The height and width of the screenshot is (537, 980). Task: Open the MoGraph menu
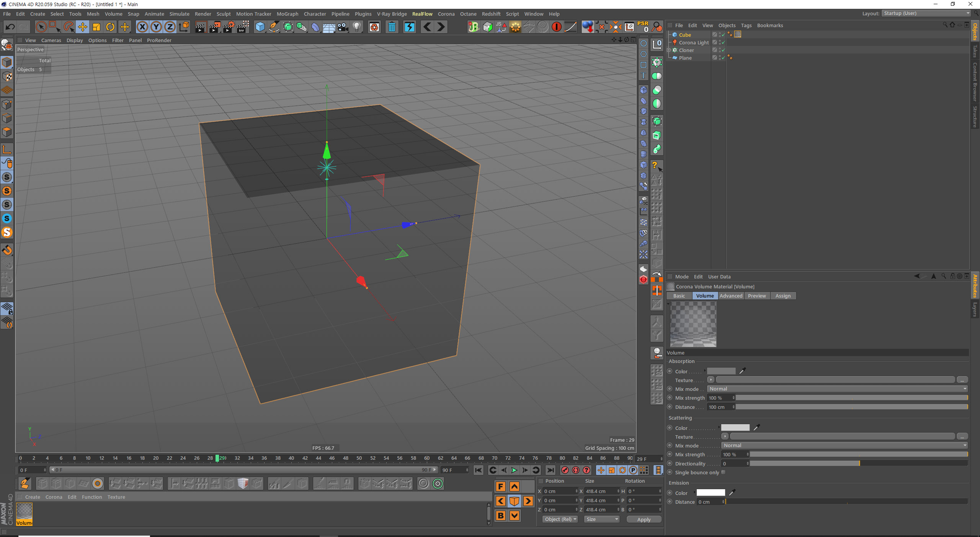287,14
